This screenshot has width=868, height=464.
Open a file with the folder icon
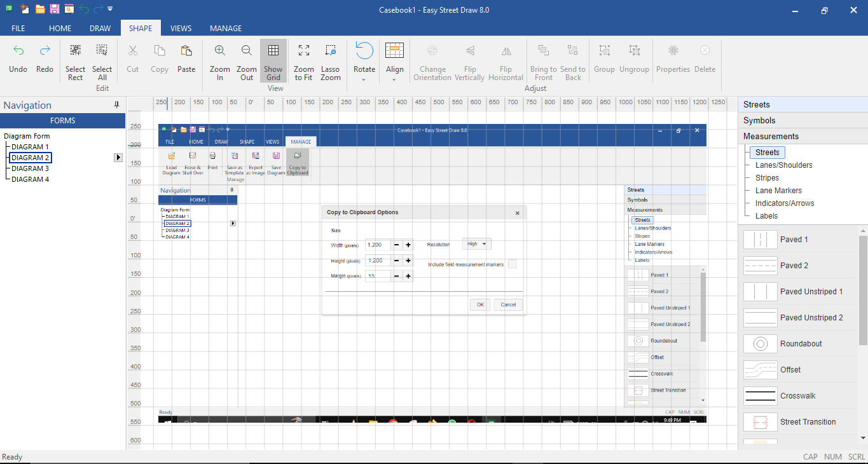tap(40, 9)
